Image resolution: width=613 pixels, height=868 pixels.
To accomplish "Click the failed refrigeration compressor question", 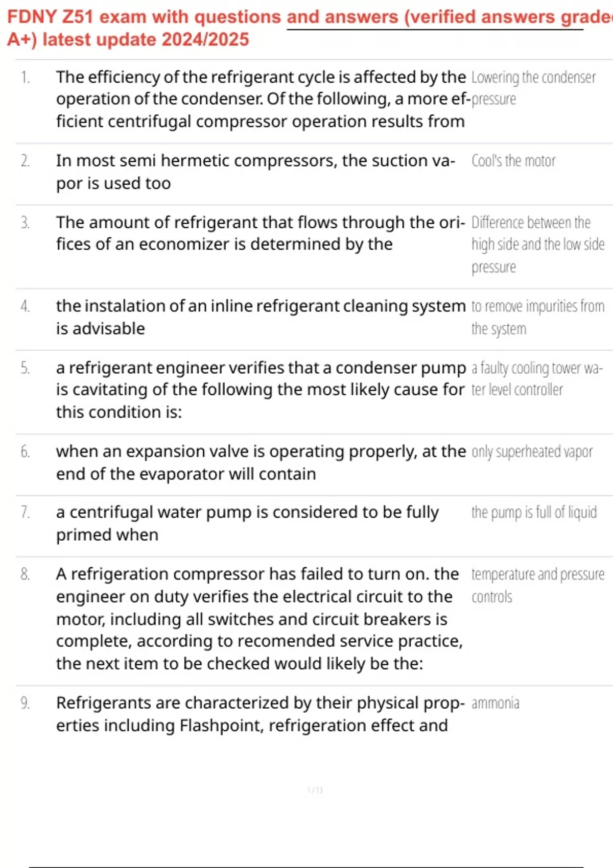I will click(x=260, y=618).
